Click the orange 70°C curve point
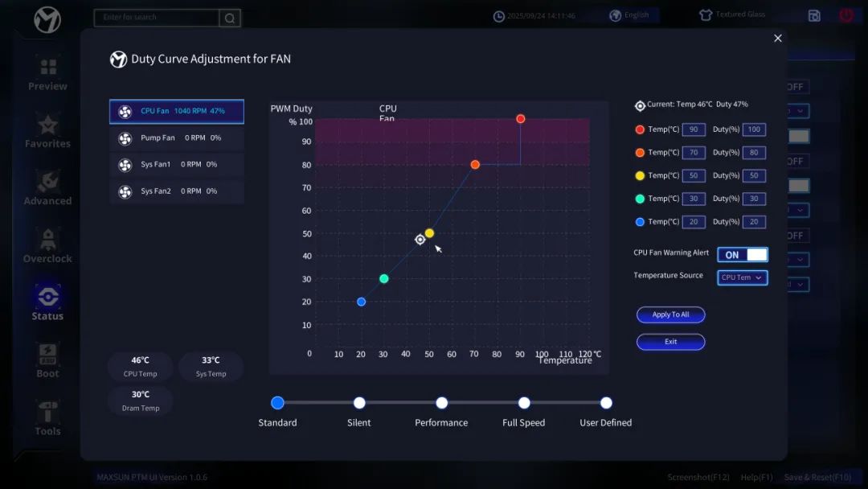 tap(475, 165)
